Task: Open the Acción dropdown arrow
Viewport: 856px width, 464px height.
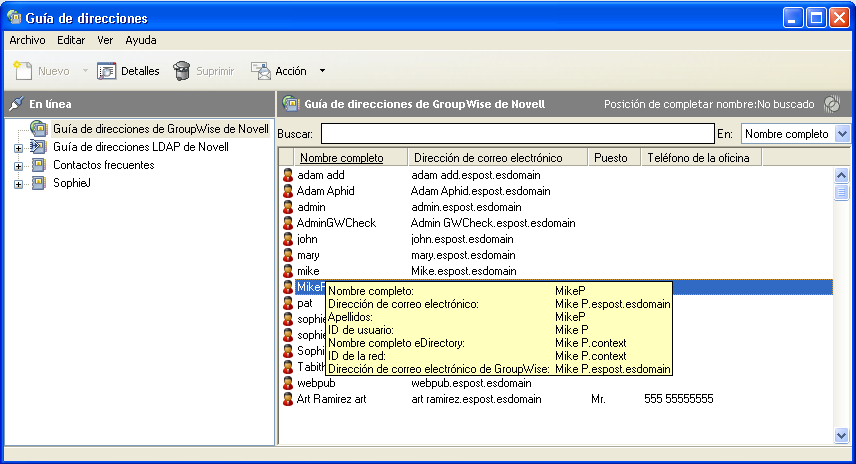Action: pos(322,71)
